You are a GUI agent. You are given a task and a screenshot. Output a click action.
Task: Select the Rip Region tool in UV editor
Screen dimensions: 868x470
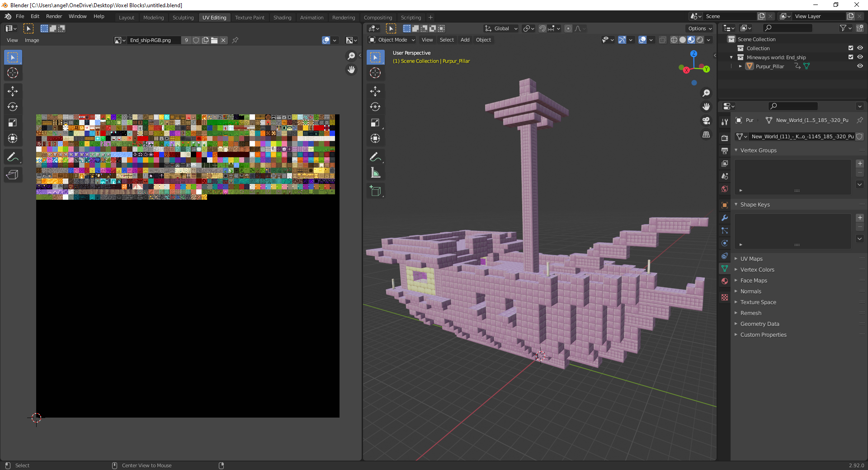13,175
